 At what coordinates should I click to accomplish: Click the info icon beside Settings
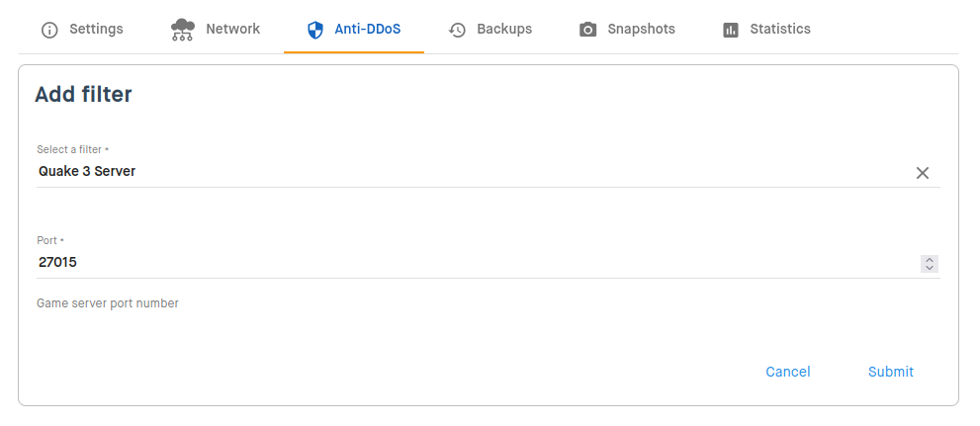[x=48, y=30]
